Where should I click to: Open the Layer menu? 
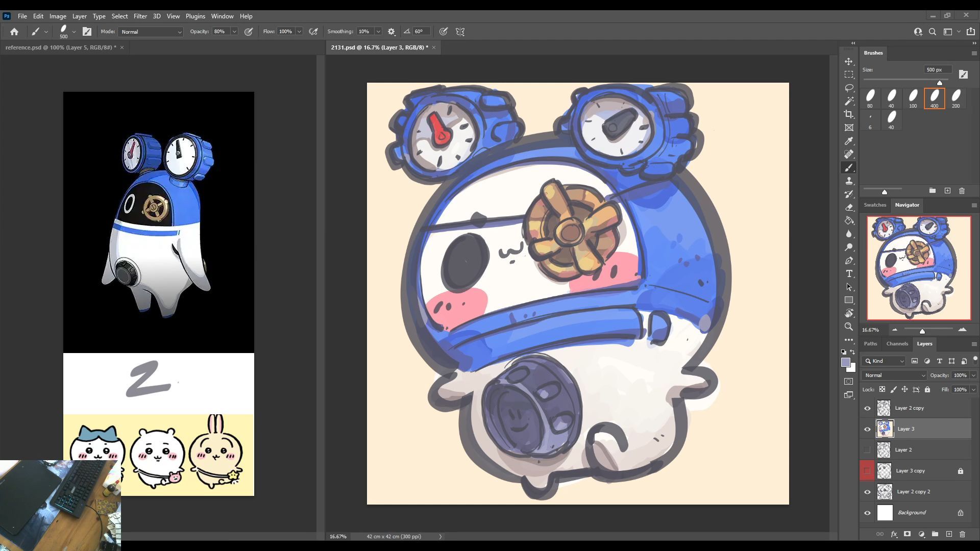click(x=79, y=16)
